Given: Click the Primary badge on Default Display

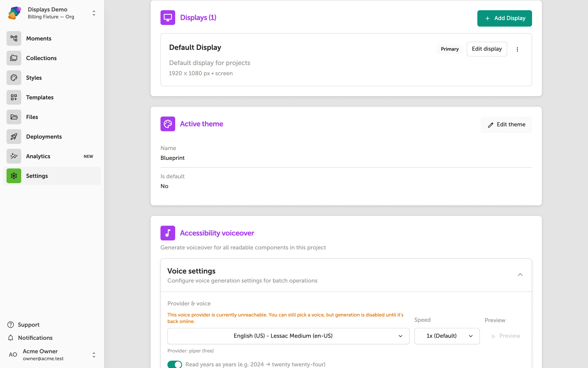Looking at the screenshot, I should tap(450, 49).
